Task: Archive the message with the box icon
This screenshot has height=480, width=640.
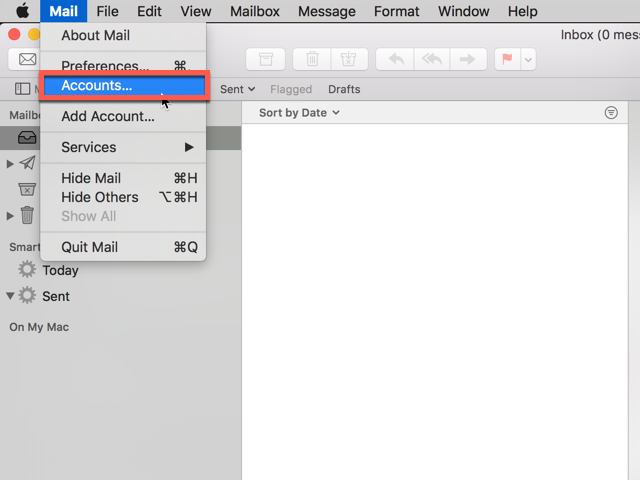Action: 266,60
